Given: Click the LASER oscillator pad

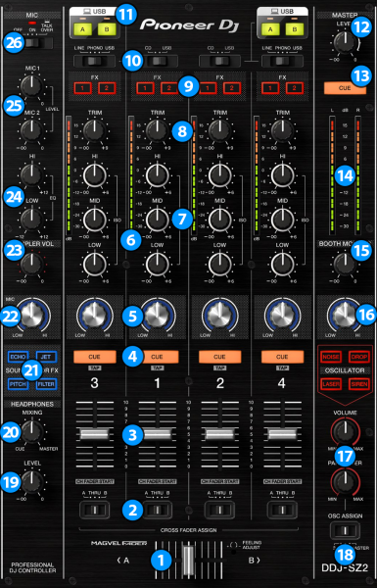Looking at the screenshot, I should point(331,384).
